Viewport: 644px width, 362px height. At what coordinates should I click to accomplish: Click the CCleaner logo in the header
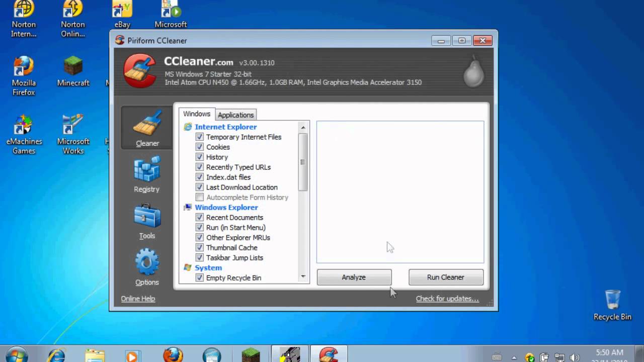[140, 71]
